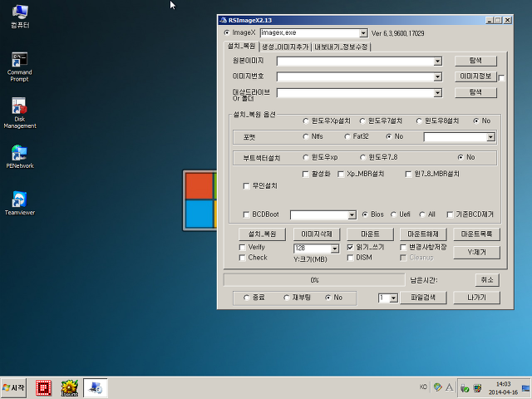Click the 마운트목록 button
The width and height of the screenshot is (532, 399).
click(476, 234)
